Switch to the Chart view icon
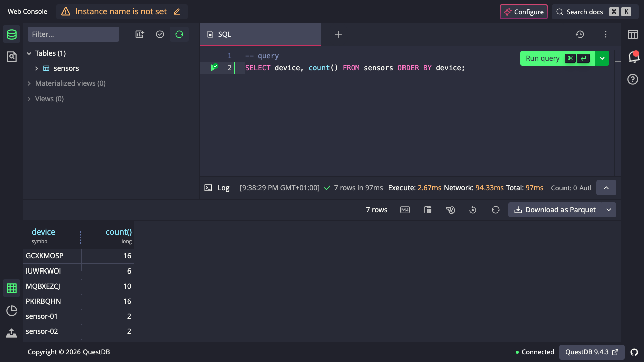644x362 pixels. tap(11, 311)
